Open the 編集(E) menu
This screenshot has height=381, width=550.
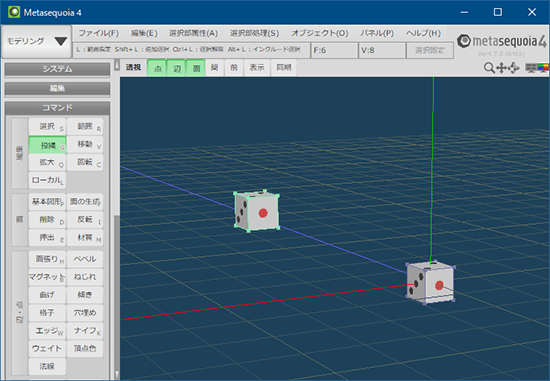[144, 33]
